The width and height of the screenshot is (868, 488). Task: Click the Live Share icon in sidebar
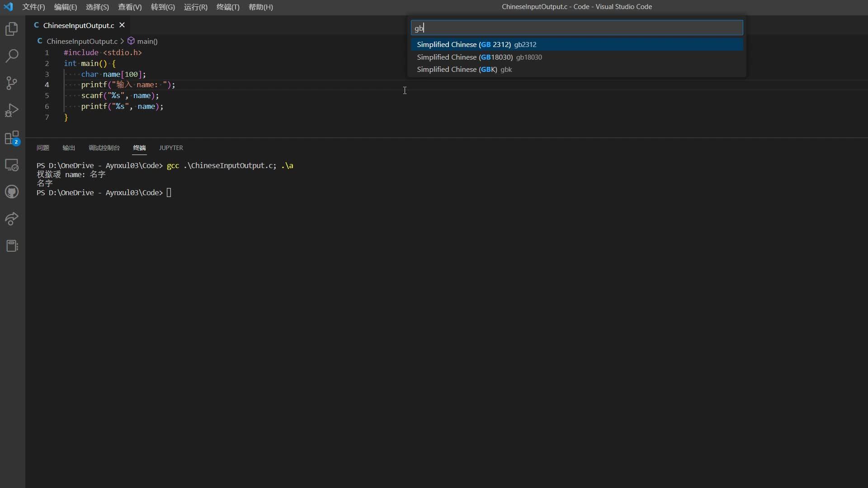[11, 219]
